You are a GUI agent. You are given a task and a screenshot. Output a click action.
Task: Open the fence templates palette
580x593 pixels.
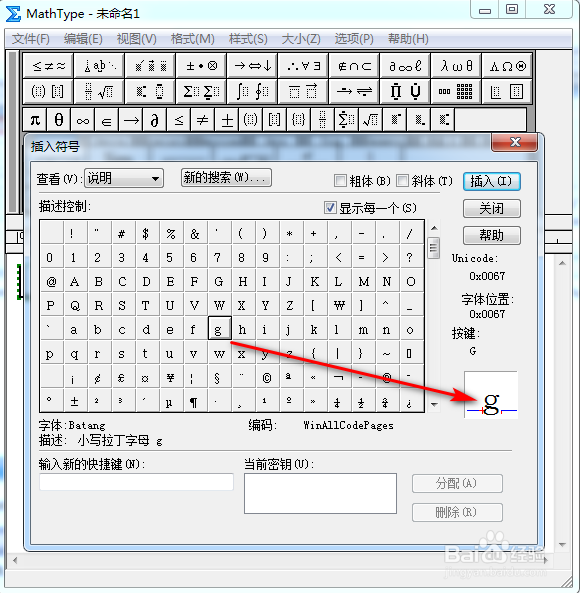(48, 91)
